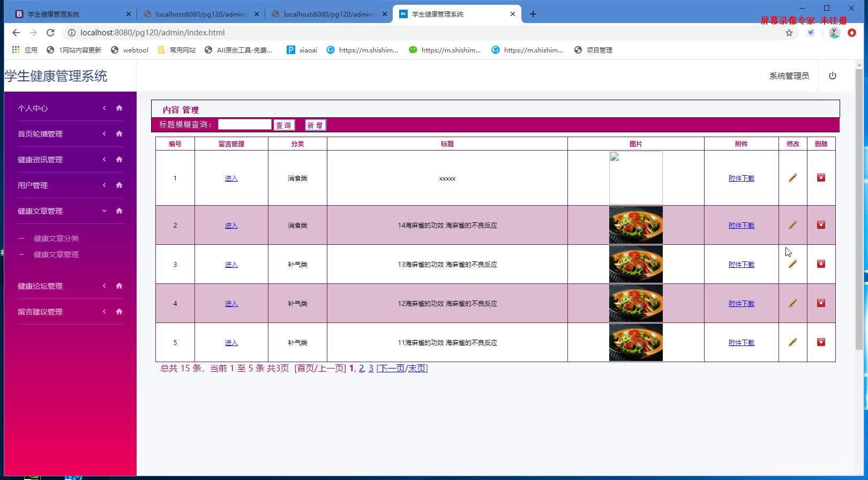Click the power logout icon
The image size is (868, 480).
point(833,76)
